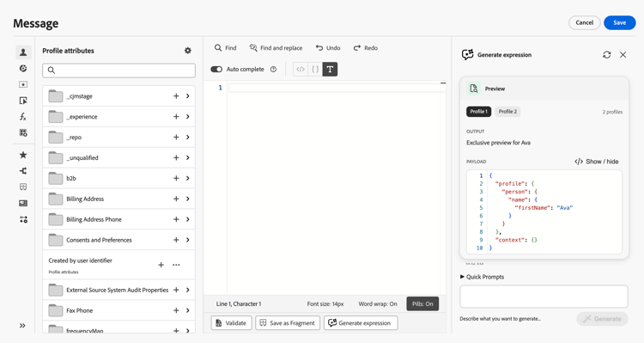Expand the Quick Prompts section
This screenshot has width=644, height=343.
click(x=483, y=277)
